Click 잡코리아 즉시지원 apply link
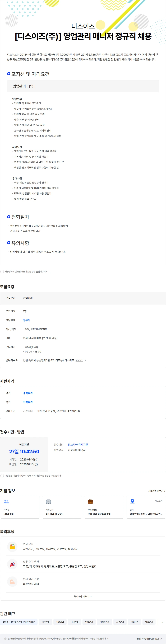 coord(78,444)
